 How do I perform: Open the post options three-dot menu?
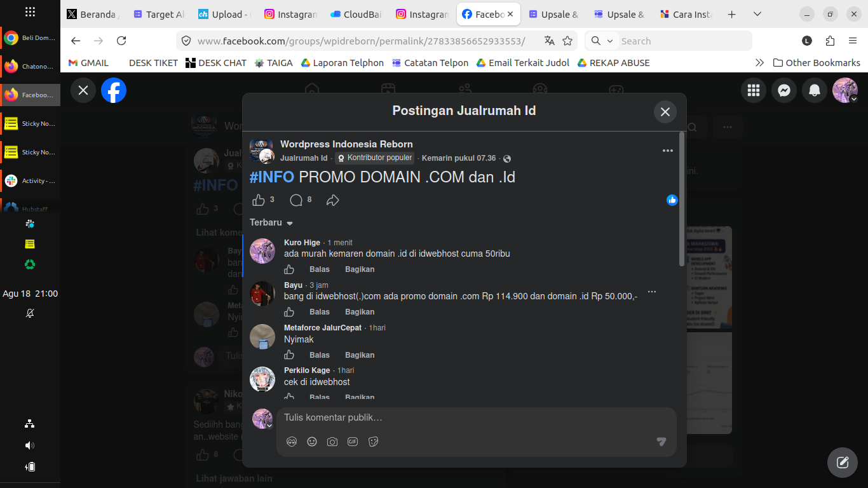pyautogui.click(x=667, y=151)
